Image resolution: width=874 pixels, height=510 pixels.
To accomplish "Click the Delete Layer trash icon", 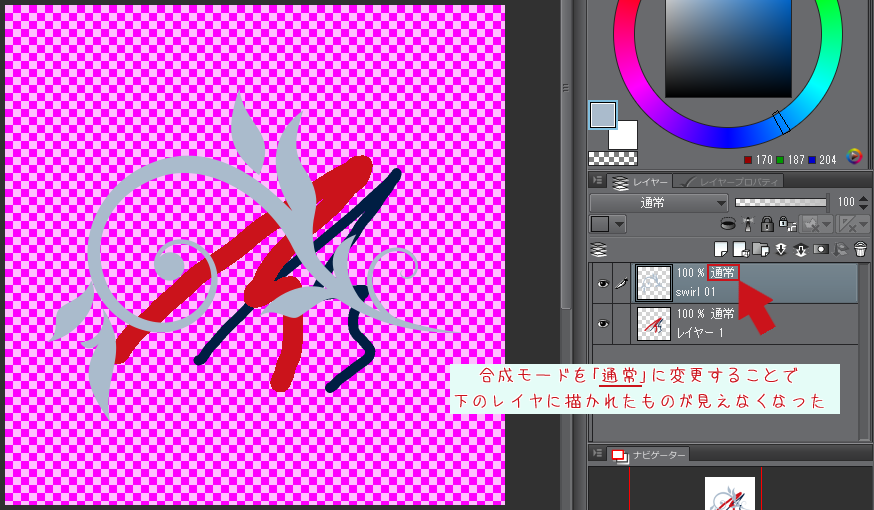I will click(x=860, y=249).
